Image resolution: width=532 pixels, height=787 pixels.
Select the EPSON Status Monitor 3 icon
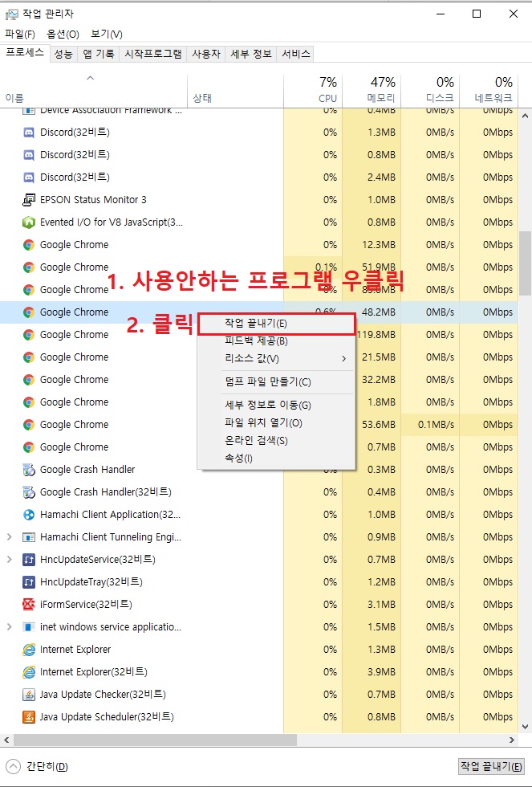(29, 200)
